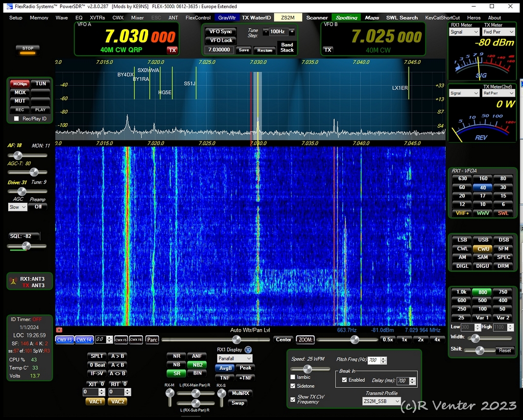Viewport: 523px width, 420px height.
Task: Click the saved frequency 7.030000 field
Action: click(x=219, y=50)
